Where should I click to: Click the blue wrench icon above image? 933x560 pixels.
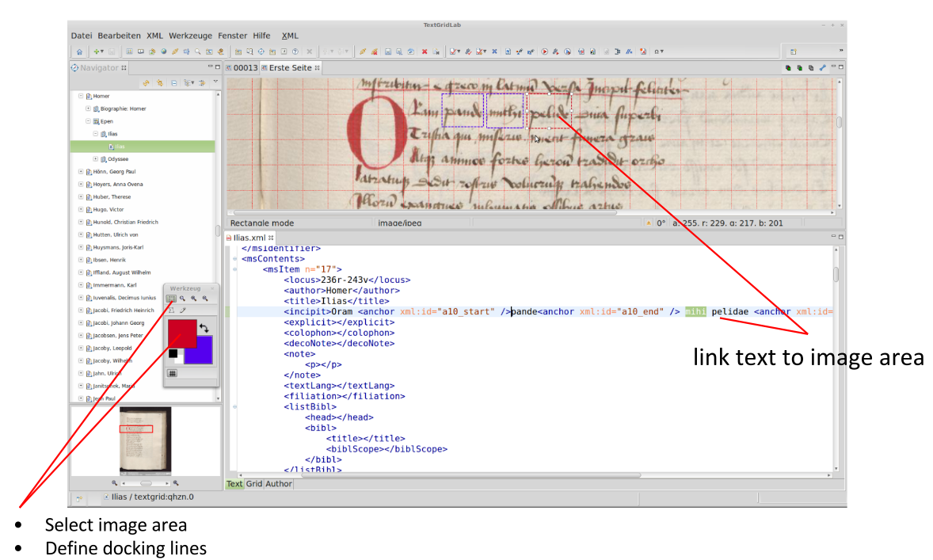[822, 68]
